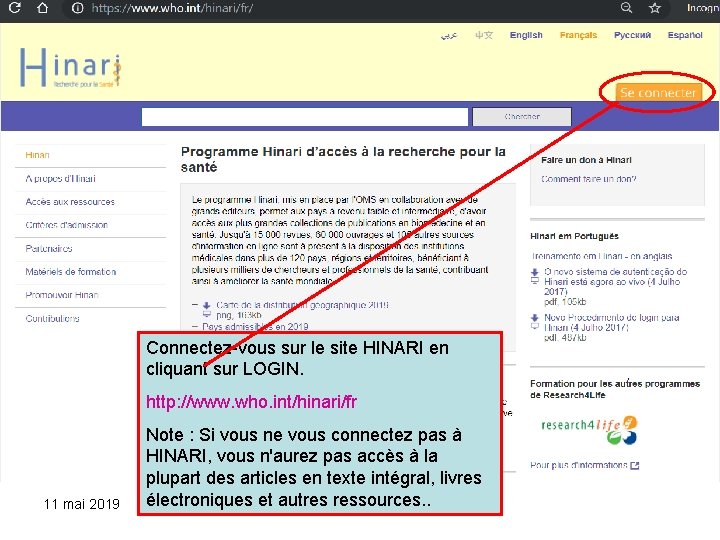The height and width of the screenshot is (540, 720).
Task: Open O novo sistema de autenticação PDF link
Action: [615, 281]
